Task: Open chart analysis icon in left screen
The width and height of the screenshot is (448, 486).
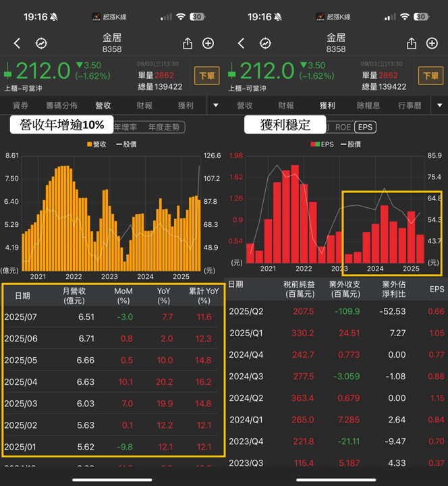Action: (41, 43)
